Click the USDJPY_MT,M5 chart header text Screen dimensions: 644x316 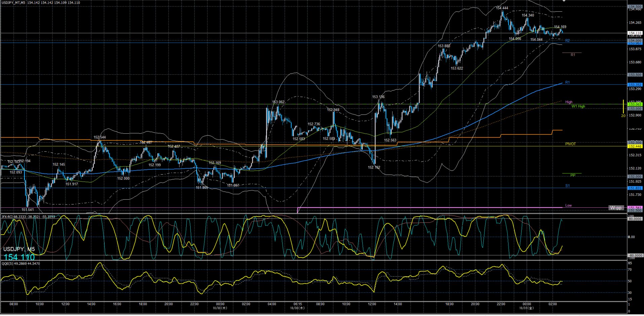click(x=13, y=3)
